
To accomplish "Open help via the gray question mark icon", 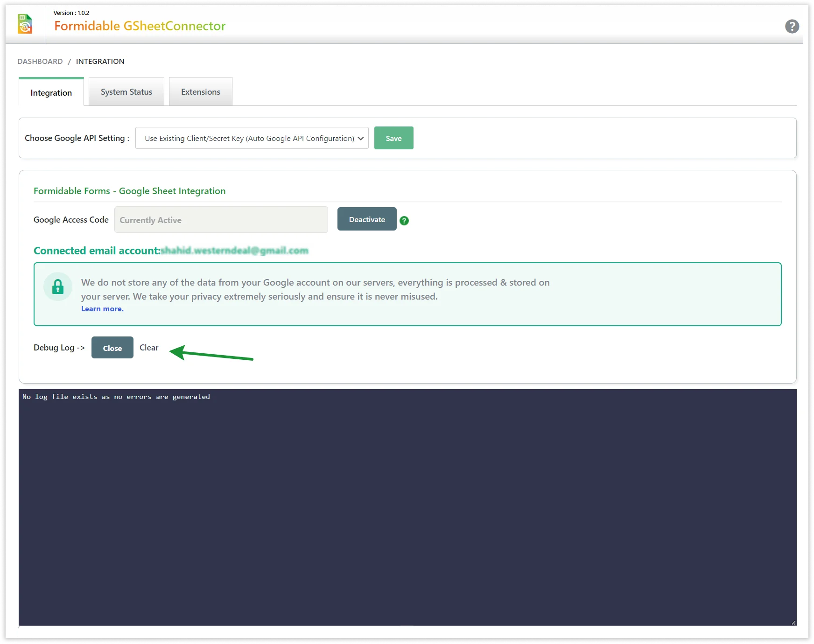I will (792, 27).
